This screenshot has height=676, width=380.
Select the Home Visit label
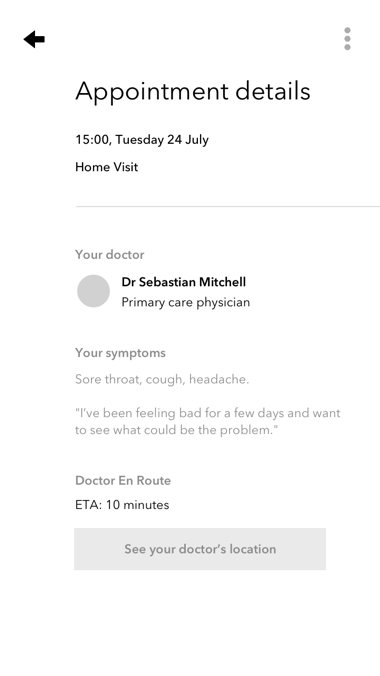pyautogui.click(x=107, y=167)
